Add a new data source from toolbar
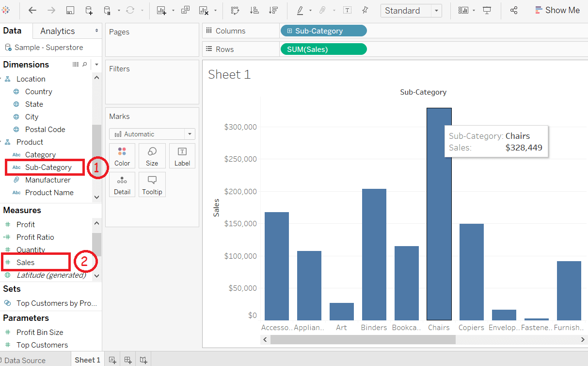Viewport: 588px width, 366px height. point(89,10)
